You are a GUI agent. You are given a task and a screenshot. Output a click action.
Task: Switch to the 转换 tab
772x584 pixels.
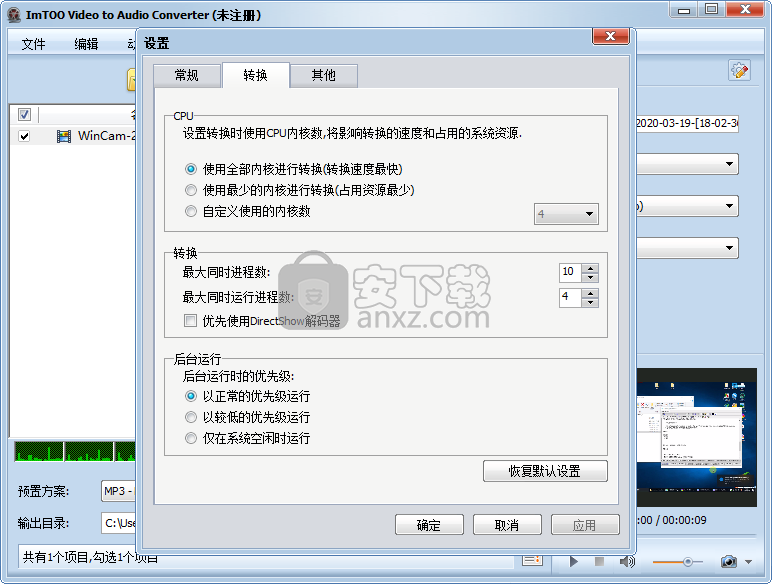(x=256, y=75)
